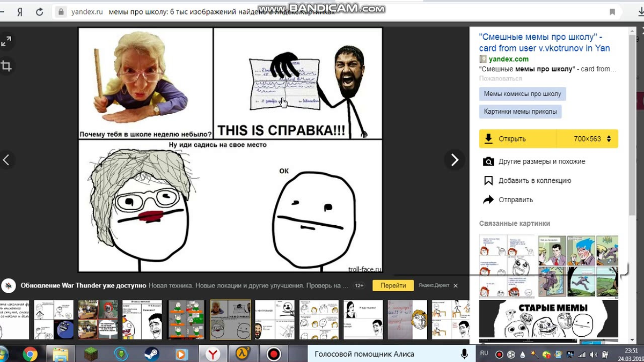
Task: Click the camera icon for other sizes
Action: coord(488,161)
